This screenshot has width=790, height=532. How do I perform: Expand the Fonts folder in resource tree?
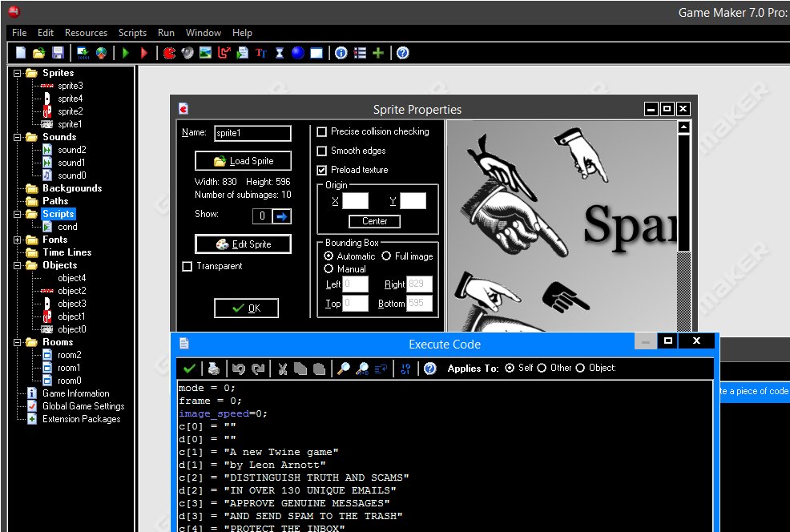18,240
